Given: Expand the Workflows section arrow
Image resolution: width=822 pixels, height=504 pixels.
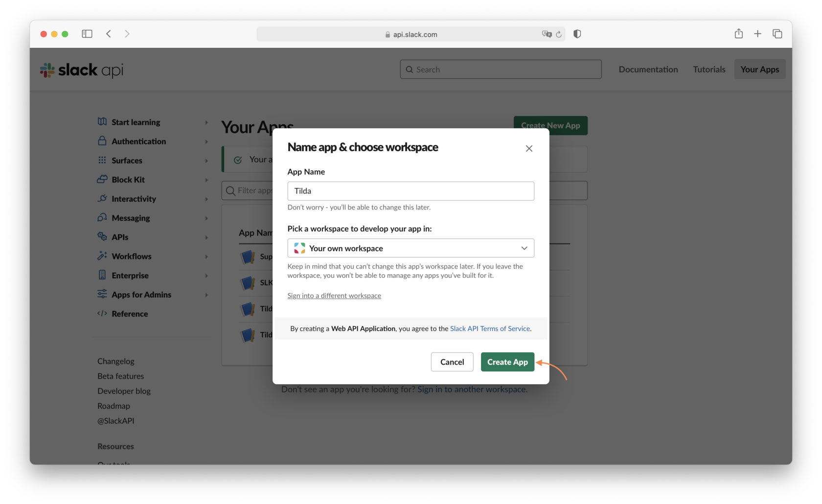Looking at the screenshot, I should pyautogui.click(x=206, y=256).
